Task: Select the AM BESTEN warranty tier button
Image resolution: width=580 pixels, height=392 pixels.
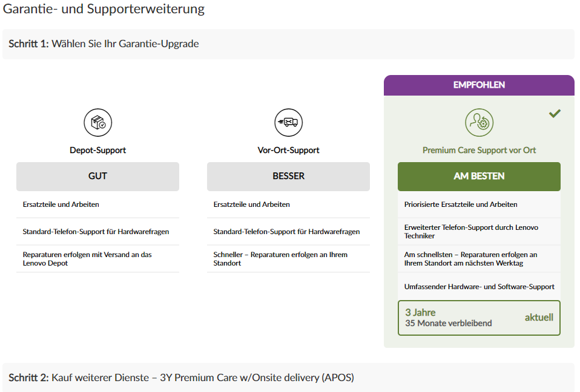Action: point(479,176)
